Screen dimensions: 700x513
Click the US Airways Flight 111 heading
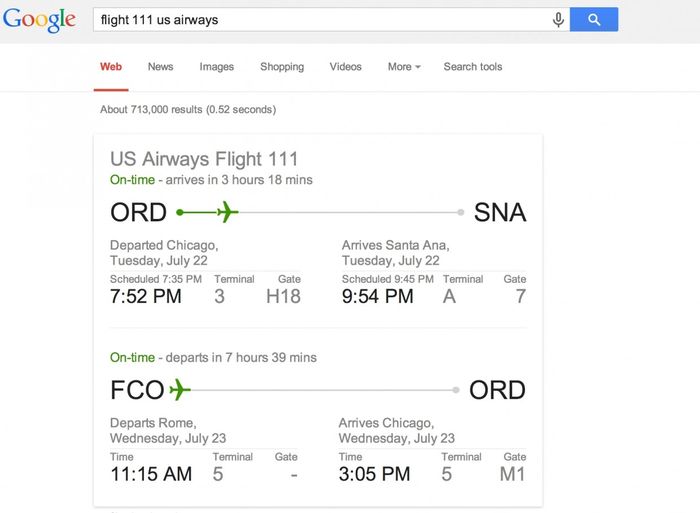(204, 159)
